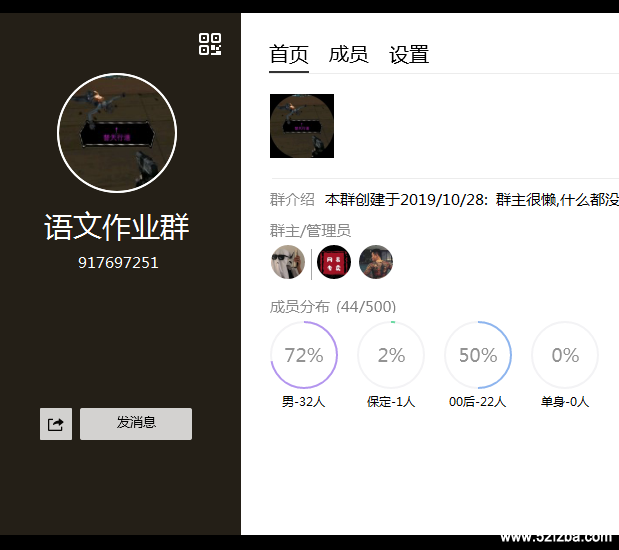Click the 成员分布 (44/500) label
Screen dimensions: 619x550
(333, 307)
